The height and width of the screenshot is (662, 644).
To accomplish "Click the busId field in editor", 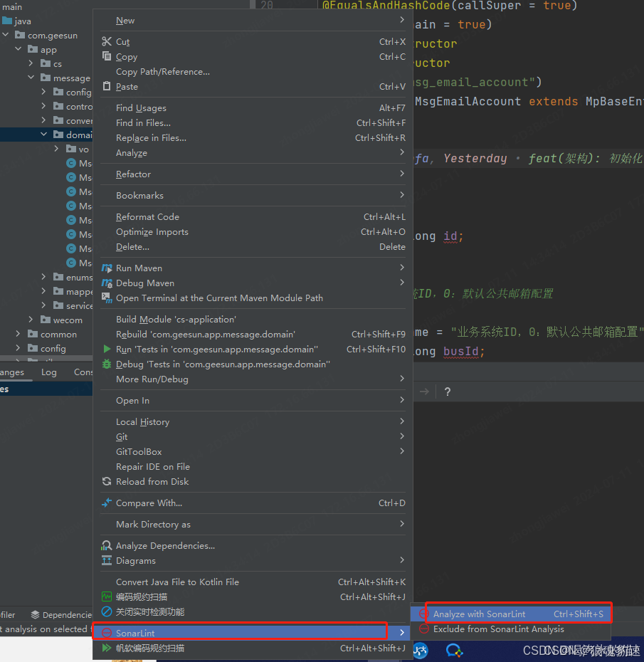I will tap(461, 351).
